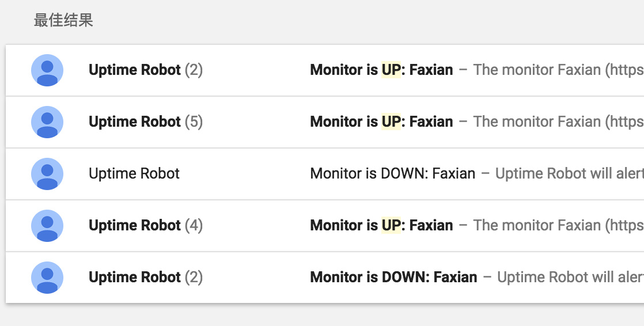Open the first result's "Monitor is UP: Faxian" subject
644x326 pixels.
tap(381, 70)
